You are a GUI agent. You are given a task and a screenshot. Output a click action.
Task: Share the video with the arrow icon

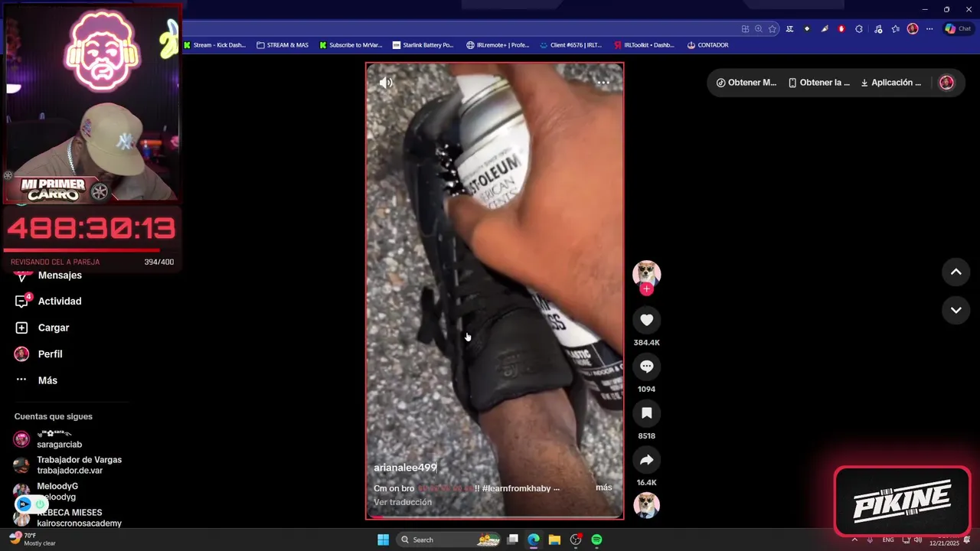[647, 460]
